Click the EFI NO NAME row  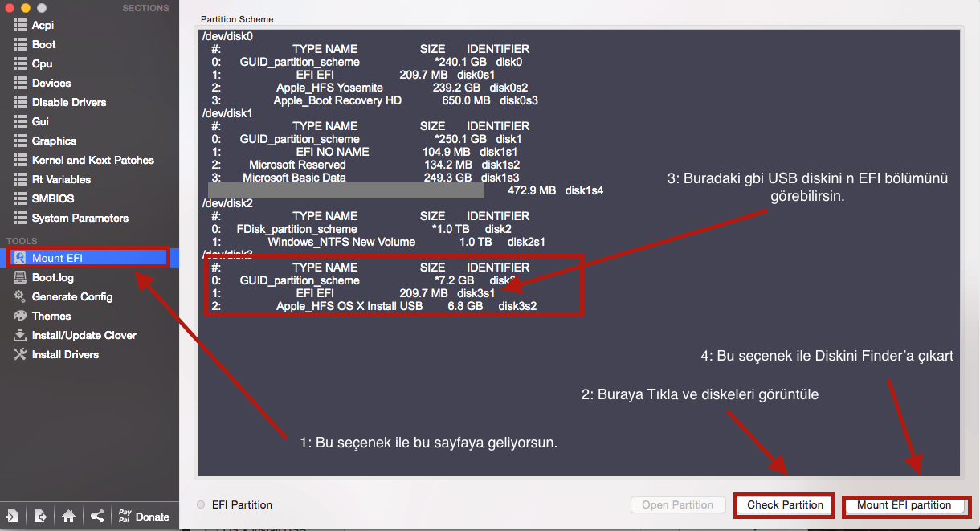coord(365,152)
